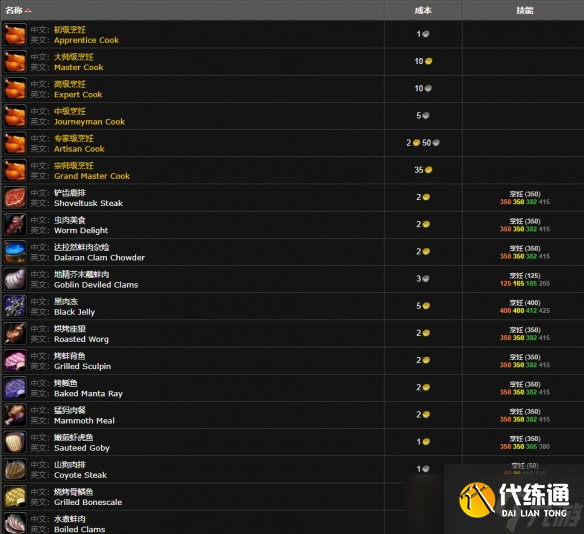Open the Mammoth Meal link
Image resolution: width=584 pixels, height=534 pixels.
click(84, 421)
